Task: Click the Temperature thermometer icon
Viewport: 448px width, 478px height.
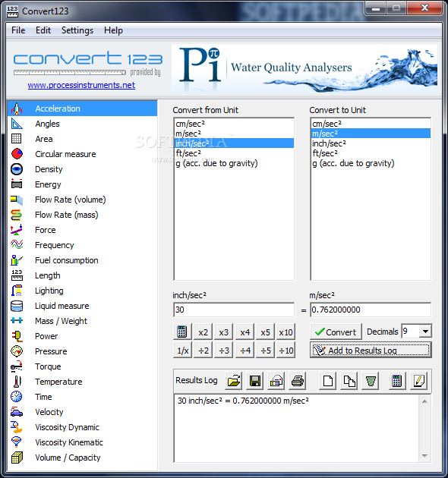Action: [x=17, y=382]
